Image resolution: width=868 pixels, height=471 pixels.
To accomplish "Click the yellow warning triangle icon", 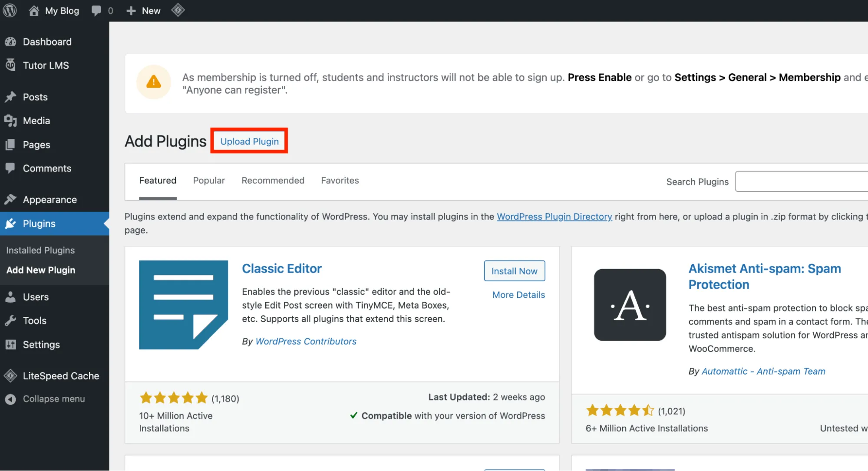I will (x=154, y=82).
